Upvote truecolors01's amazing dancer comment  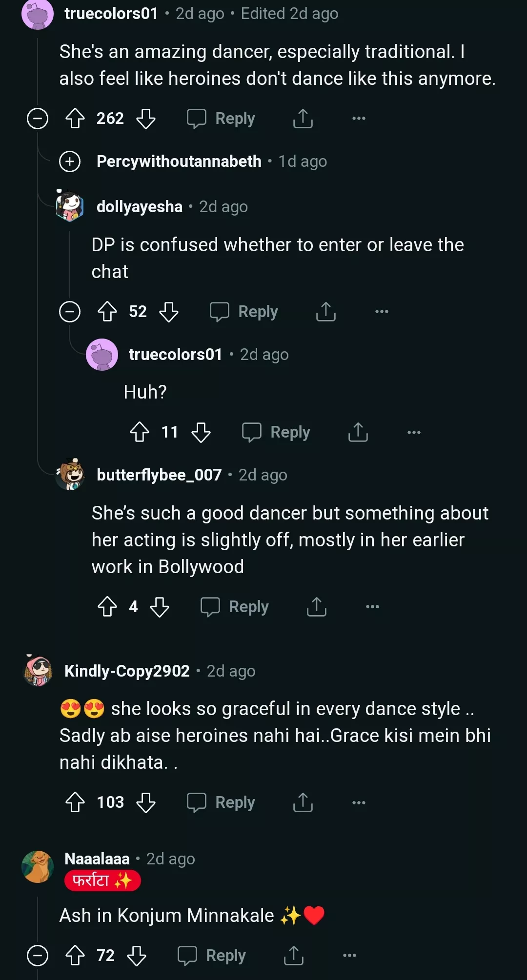click(x=75, y=119)
